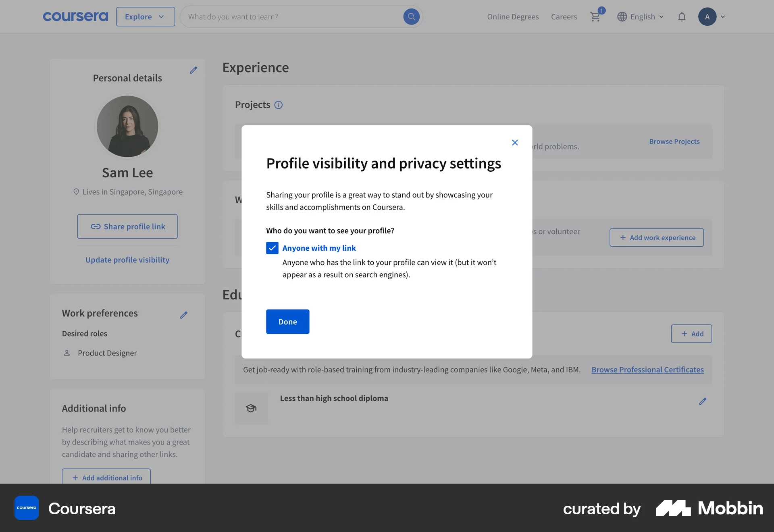Click the edit pencil on Personal details

click(193, 70)
